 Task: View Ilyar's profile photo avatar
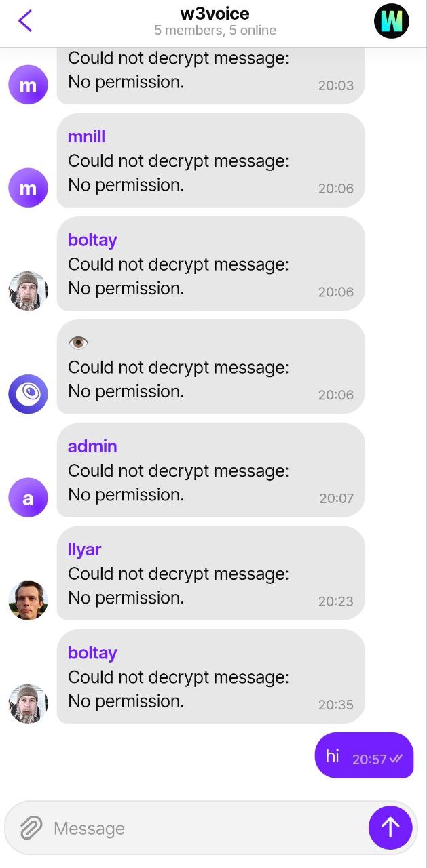click(x=28, y=601)
